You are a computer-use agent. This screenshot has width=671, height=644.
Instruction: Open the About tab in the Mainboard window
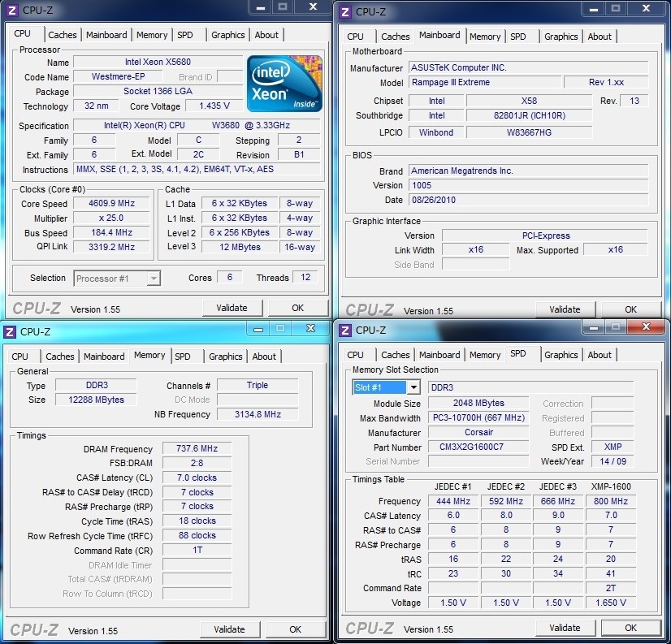coord(600,37)
